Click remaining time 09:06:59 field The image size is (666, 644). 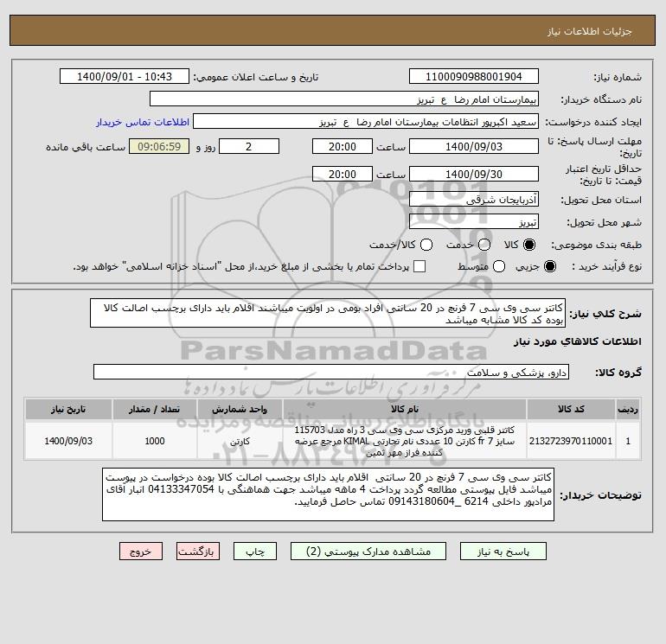click(x=159, y=146)
